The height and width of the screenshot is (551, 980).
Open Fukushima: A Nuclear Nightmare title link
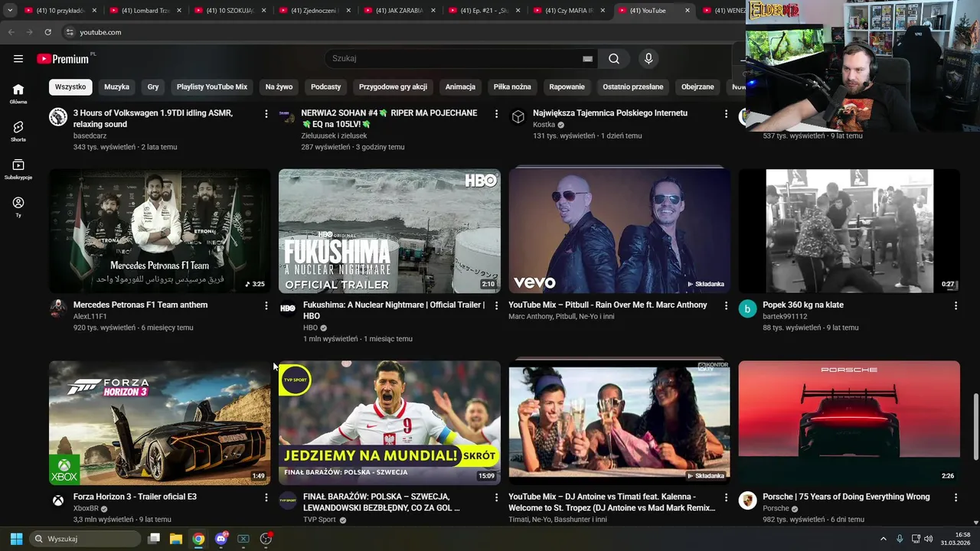(394, 310)
